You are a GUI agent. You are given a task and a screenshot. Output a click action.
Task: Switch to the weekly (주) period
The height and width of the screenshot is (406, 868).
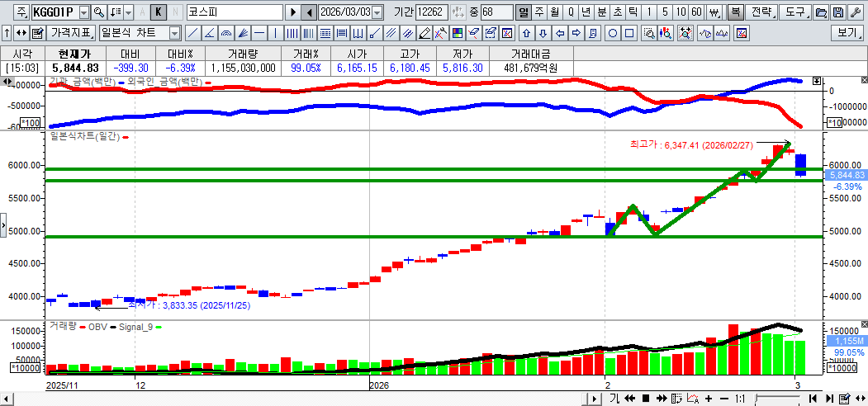coord(538,13)
